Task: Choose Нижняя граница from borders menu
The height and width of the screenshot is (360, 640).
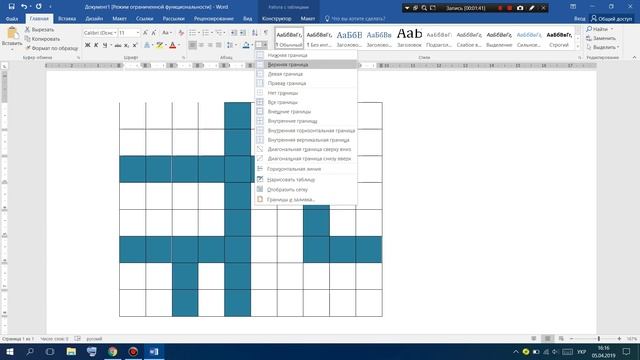Action: pos(306,55)
